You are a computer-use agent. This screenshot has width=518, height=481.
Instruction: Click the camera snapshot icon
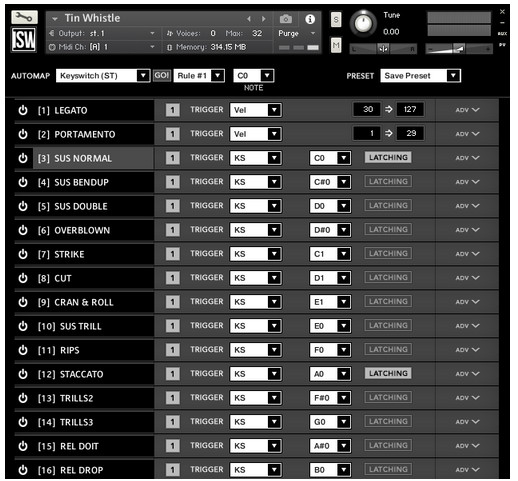coord(286,19)
